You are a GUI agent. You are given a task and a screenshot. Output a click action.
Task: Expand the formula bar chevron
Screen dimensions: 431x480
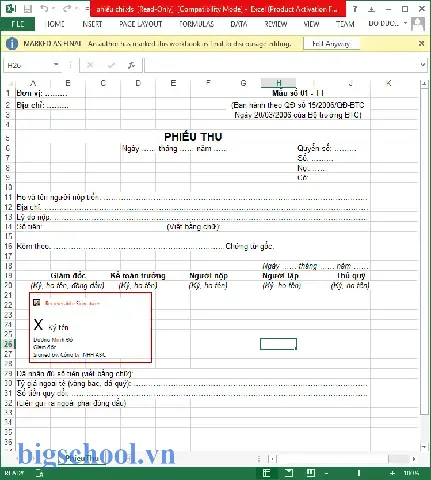(422, 65)
